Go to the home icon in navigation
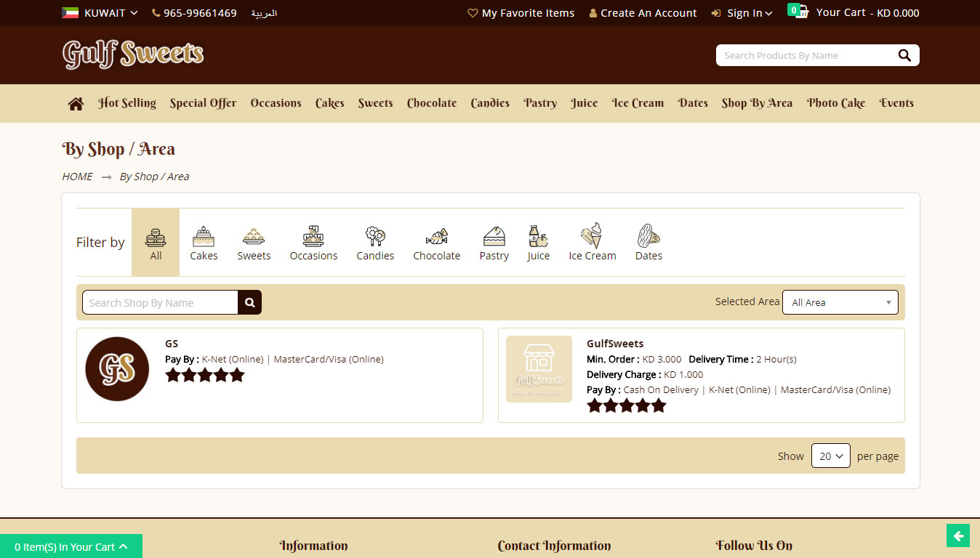 (x=76, y=104)
